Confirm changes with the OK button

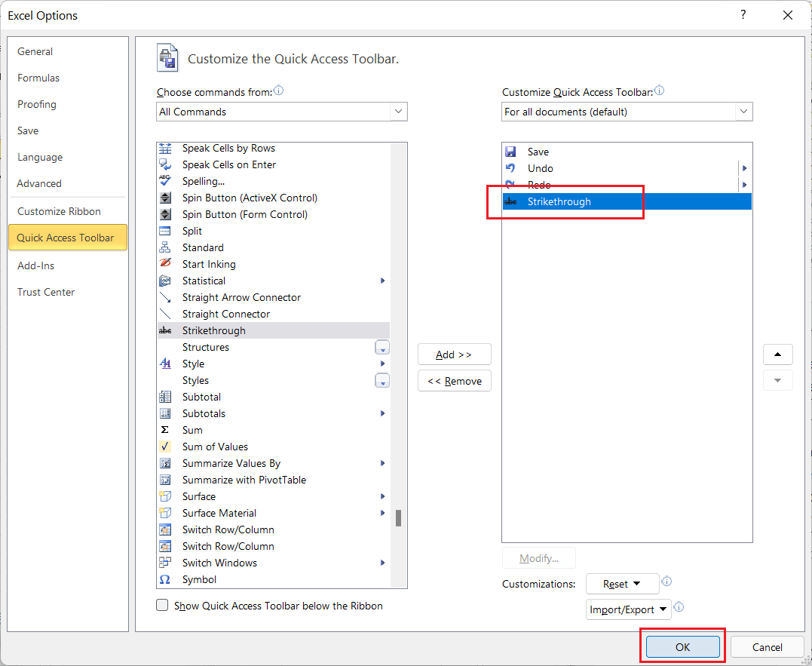[681, 647]
